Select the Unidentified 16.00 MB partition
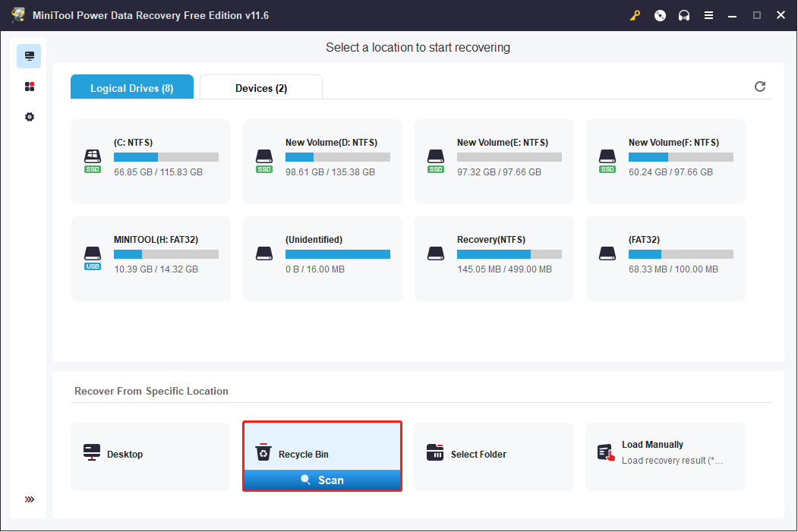 [322, 259]
